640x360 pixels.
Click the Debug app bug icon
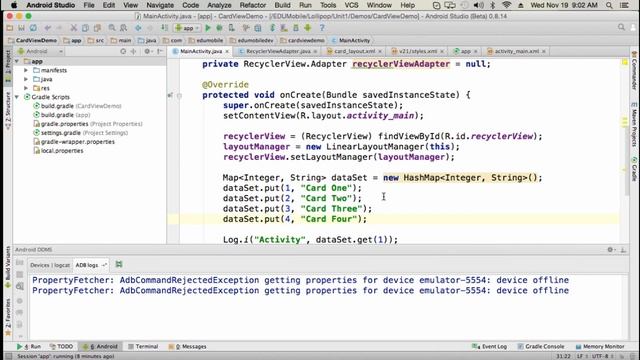[219, 28]
